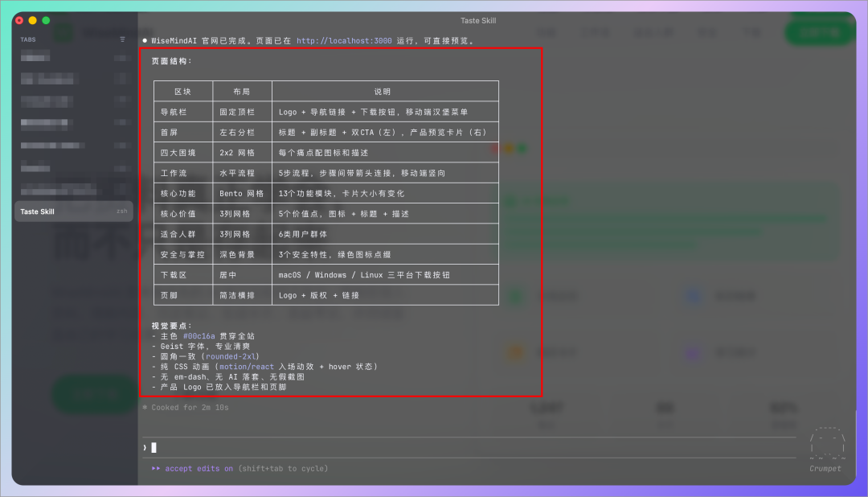Minimize the window with the yellow button
This screenshot has height=497, width=868.
click(33, 20)
